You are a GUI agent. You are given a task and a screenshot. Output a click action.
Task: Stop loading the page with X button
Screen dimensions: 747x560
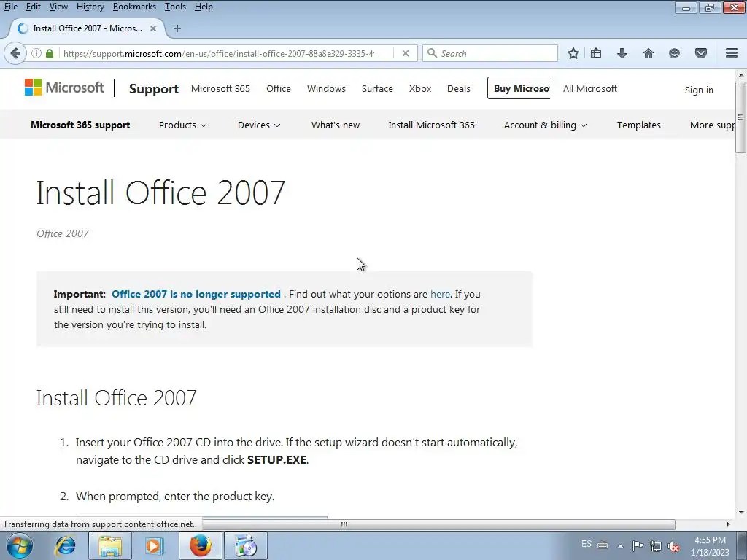406,53
